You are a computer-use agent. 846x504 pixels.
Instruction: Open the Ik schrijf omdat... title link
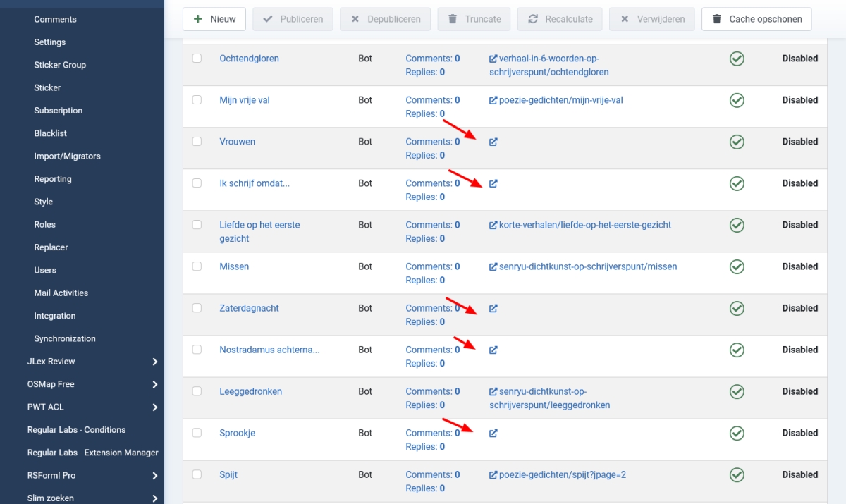[x=255, y=183]
